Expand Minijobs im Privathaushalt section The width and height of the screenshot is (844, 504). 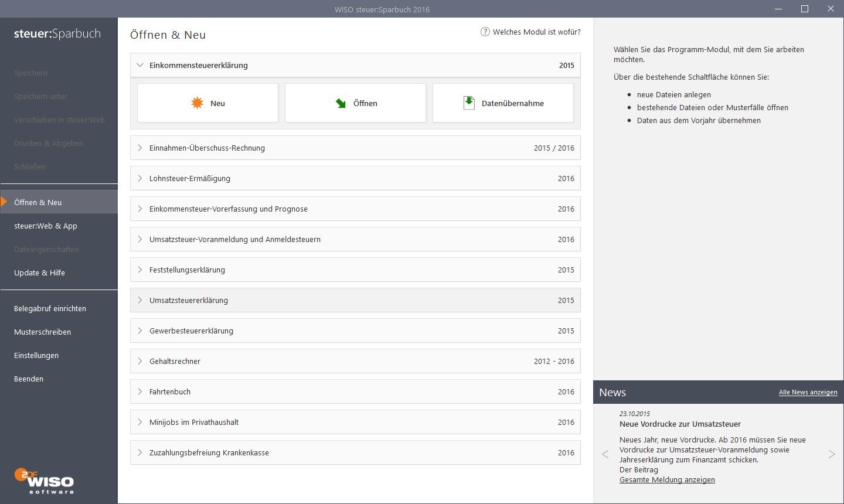140,422
